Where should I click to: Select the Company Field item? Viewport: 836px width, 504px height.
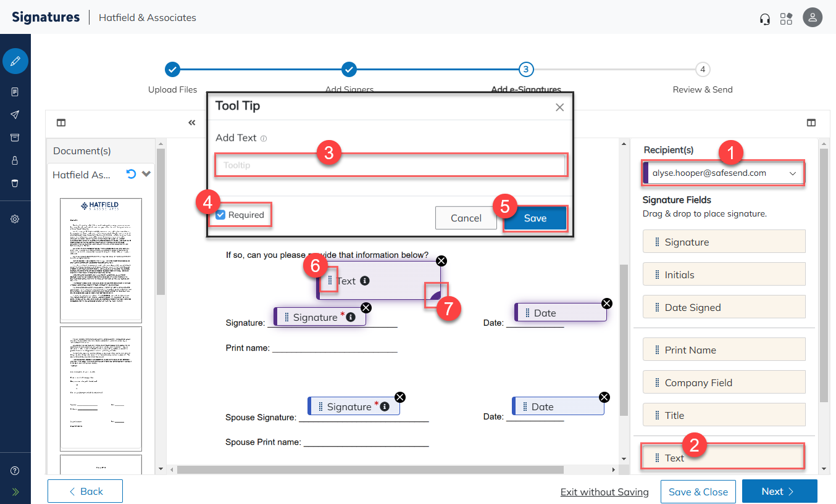pos(724,382)
